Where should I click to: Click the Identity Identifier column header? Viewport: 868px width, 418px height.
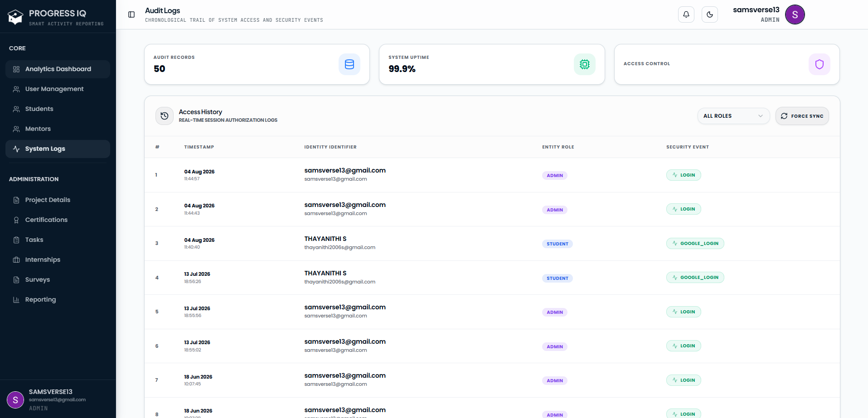coord(330,147)
